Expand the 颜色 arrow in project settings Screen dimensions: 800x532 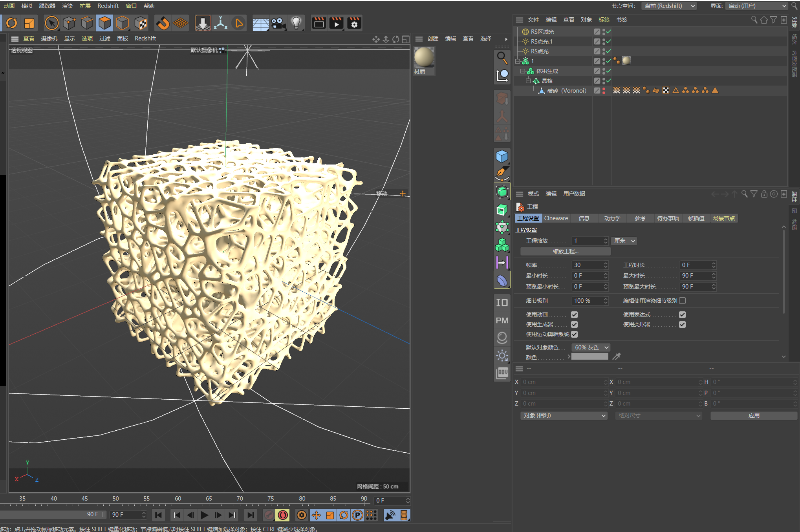click(569, 356)
